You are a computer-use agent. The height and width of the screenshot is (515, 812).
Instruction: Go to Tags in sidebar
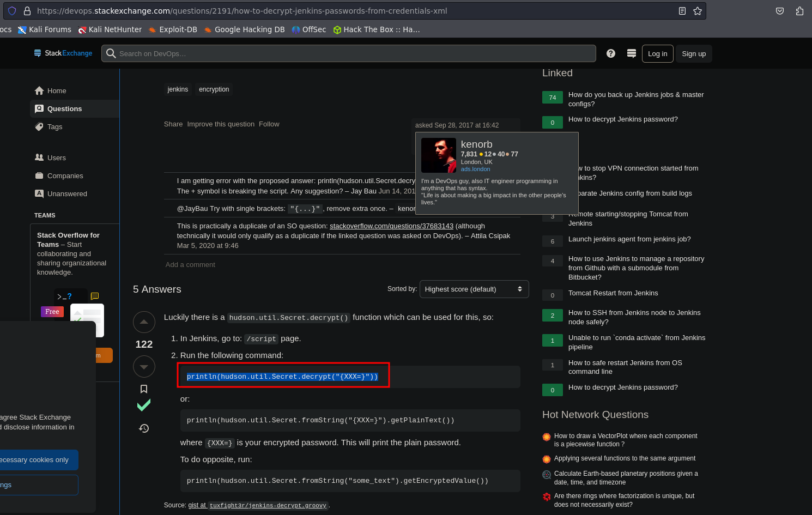pyautogui.click(x=54, y=127)
